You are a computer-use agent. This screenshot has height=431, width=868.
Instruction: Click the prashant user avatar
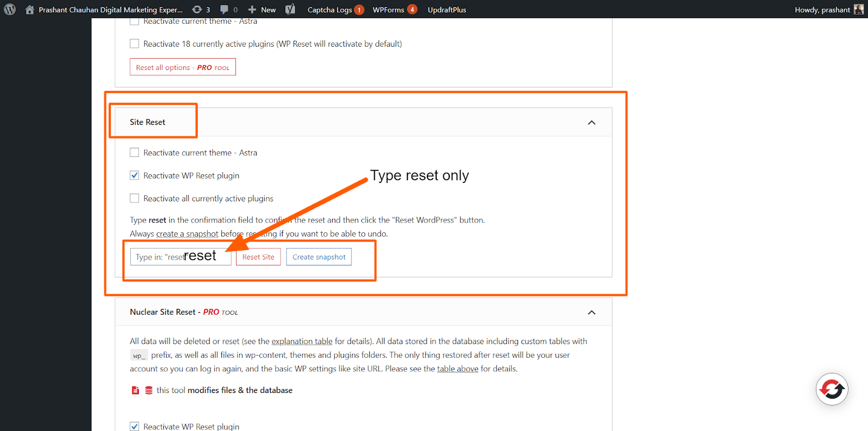click(858, 9)
